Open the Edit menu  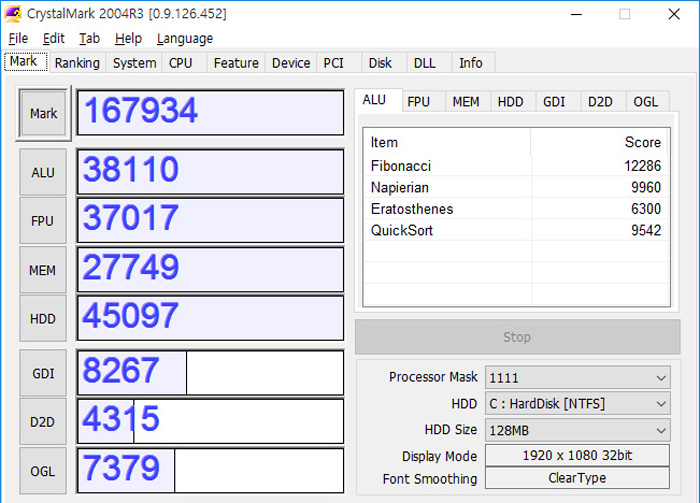point(54,38)
